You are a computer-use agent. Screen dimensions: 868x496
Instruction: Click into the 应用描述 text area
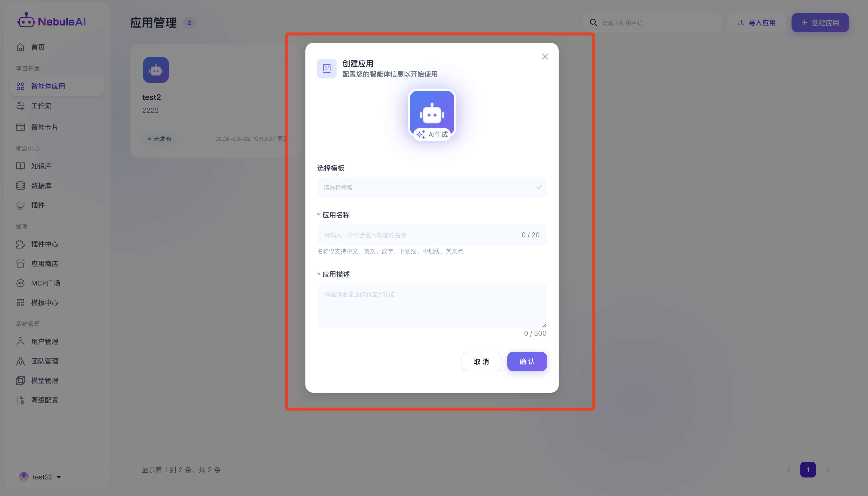click(x=432, y=305)
